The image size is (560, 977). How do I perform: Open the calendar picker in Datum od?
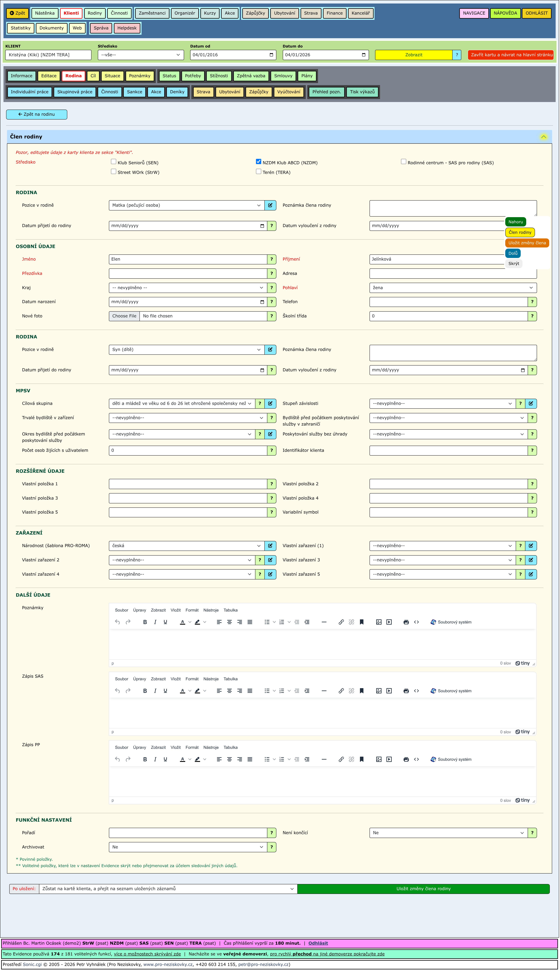pyautogui.click(x=272, y=55)
